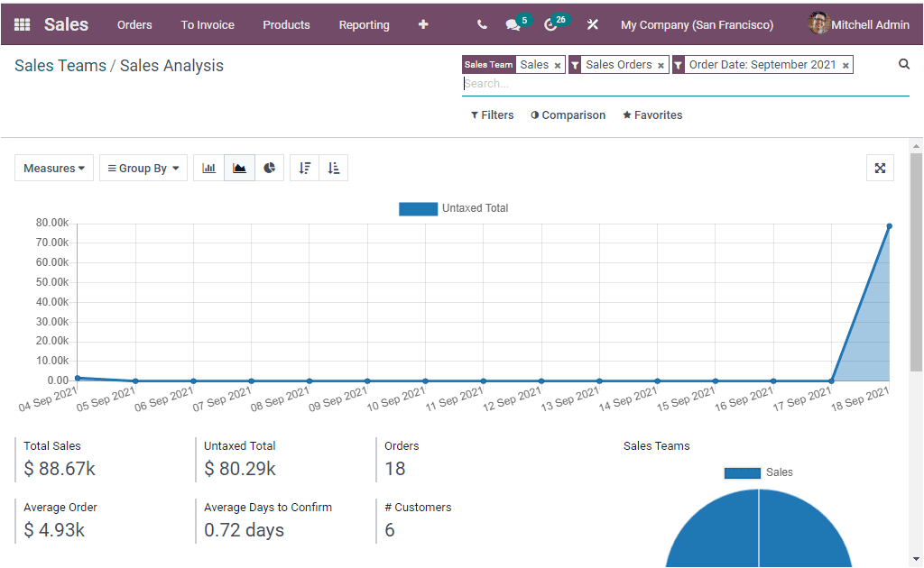Viewport: 924px width, 568px height.
Task: Switch to pie chart view
Action: [269, 168]
